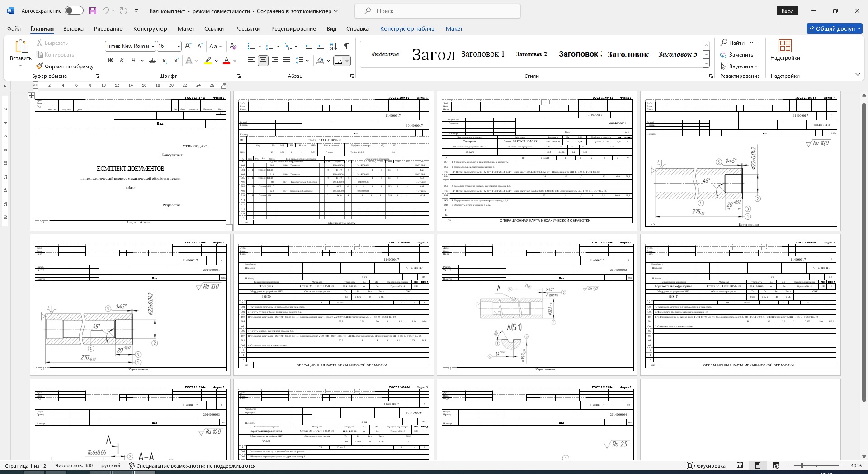The width and height of the screenshot is (868, 474).
Task: Click in the Поиск search field
Action: pyautogui.click(x=437, y=11)
